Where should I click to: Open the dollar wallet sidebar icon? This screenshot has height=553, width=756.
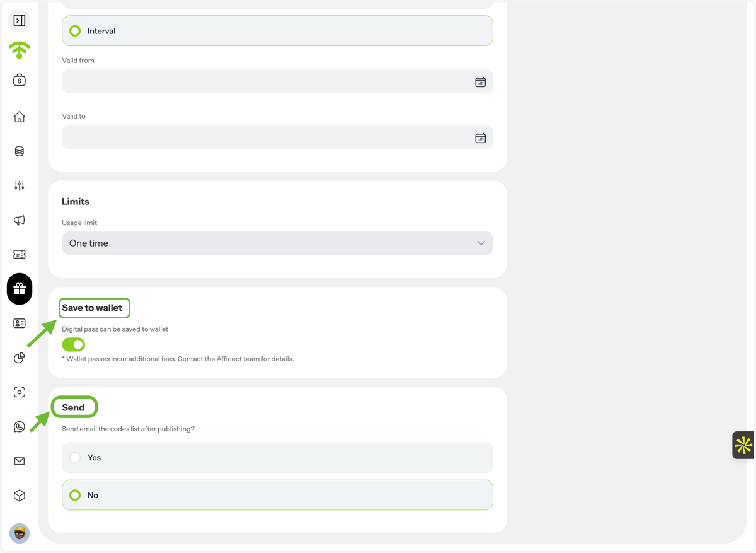coord(20,80)
